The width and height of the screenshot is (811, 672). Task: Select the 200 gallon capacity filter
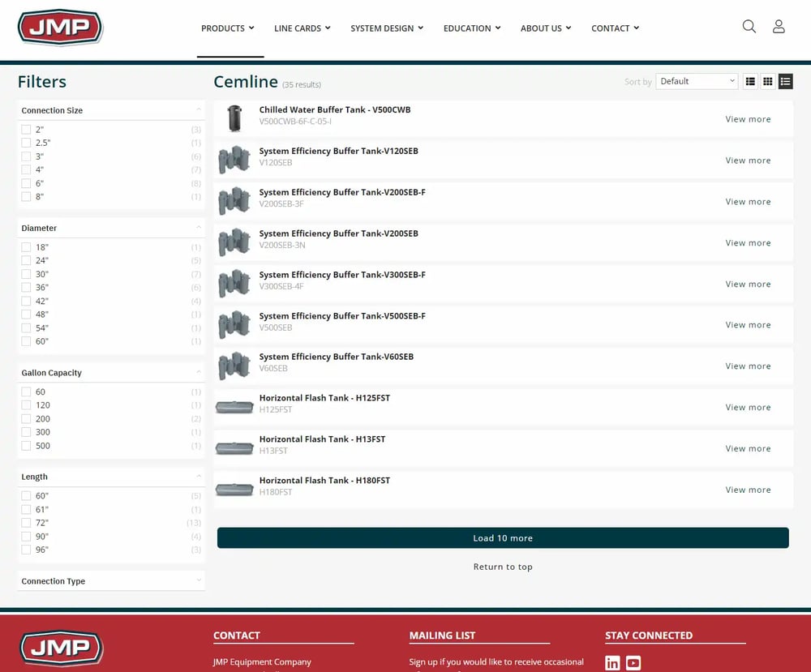click(26, 419)
